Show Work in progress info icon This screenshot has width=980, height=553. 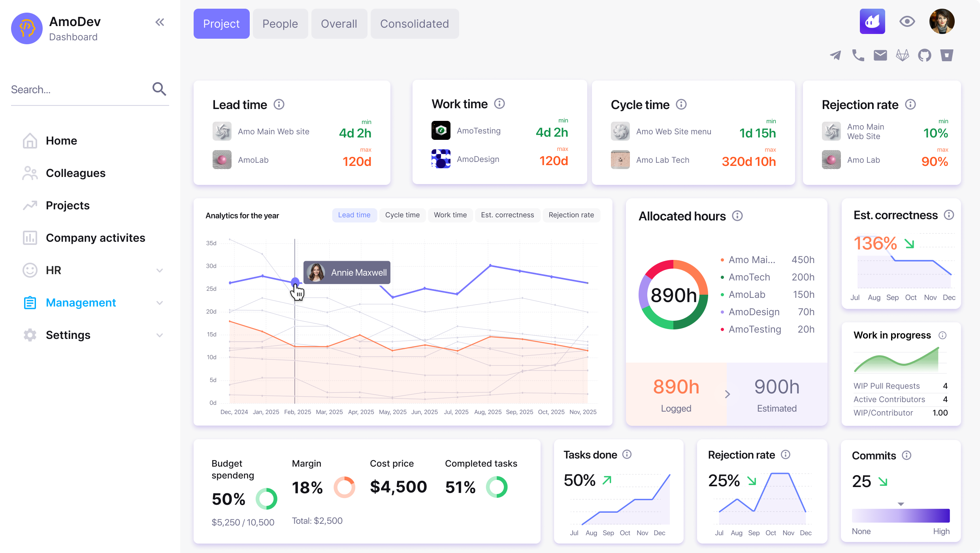click(x=943, y=335)
